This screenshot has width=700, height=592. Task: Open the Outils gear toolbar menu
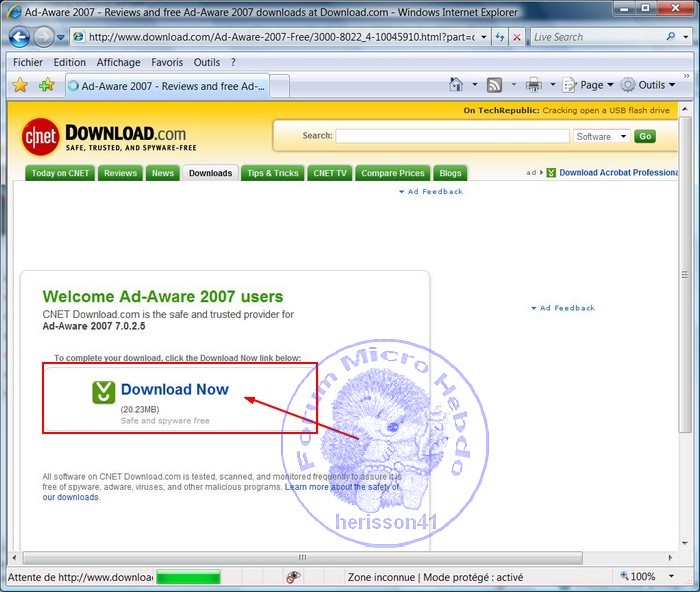pyautogui.click(x=648, y=85)
